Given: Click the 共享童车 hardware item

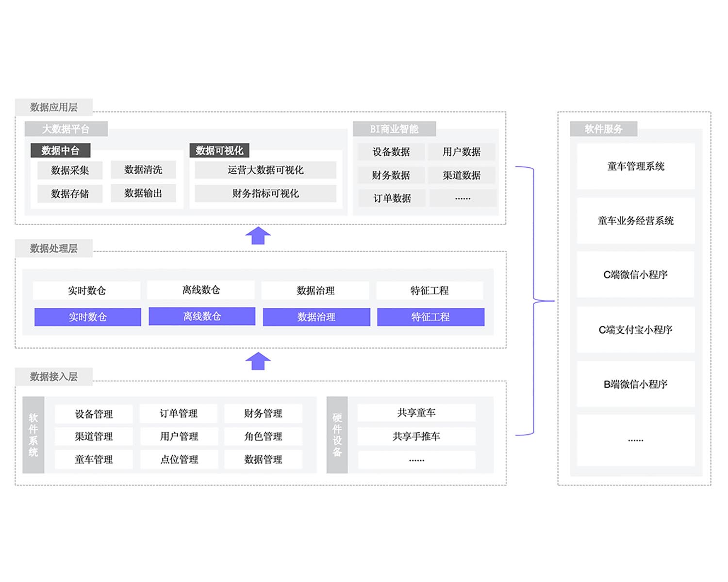Looking at the screenshot, I should (416, 413).
